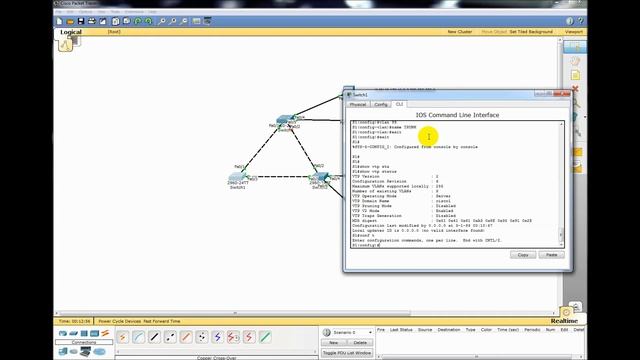Click inside the IOS CLI terminal
The image size is (640, 360).
click(x=454, y=184)
